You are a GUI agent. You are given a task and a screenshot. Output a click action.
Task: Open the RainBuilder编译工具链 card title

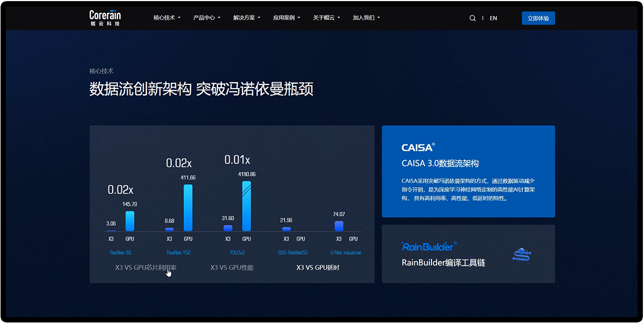coord(443,263)
